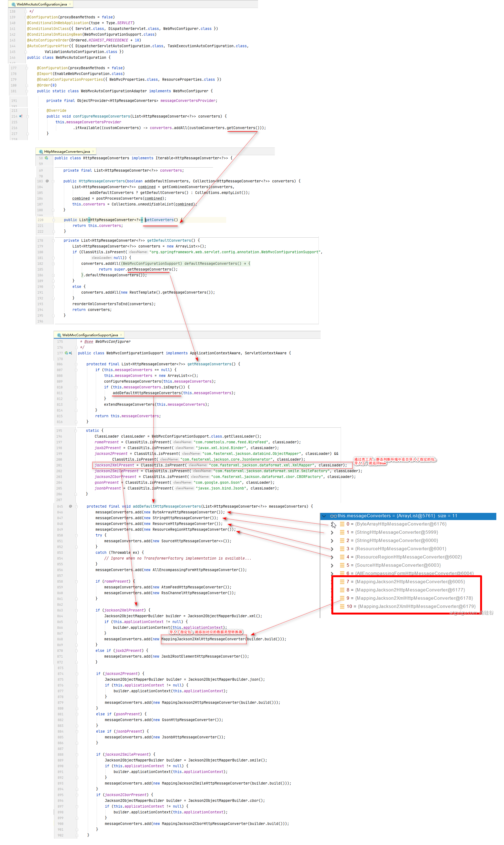Viewport: 504px width, 845px height.
Task: Click addDefaultHttpMessageConverters call at line 811
Action: click(x=147, y=393)
